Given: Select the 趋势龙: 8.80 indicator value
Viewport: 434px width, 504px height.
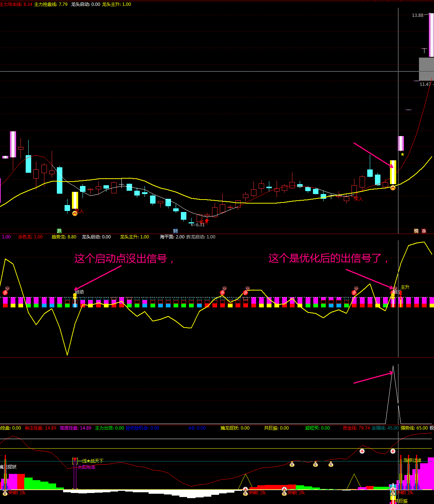Looking at the screenshot, I should pyautogui.click(x=64, y=237).
